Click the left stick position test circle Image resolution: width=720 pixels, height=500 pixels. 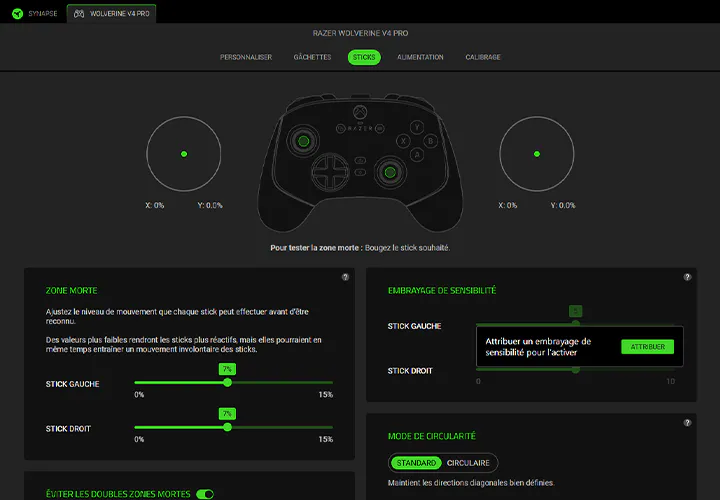pos(184,154)
